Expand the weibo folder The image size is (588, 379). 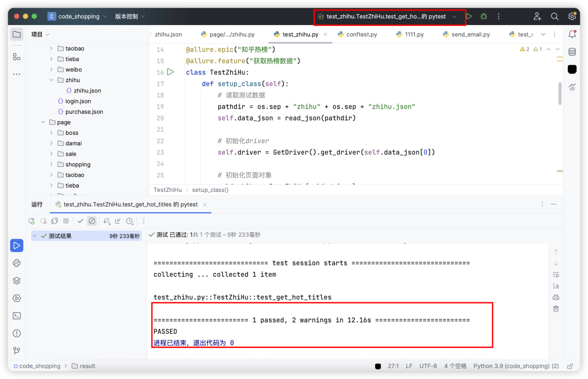click(x=51, y=70)
